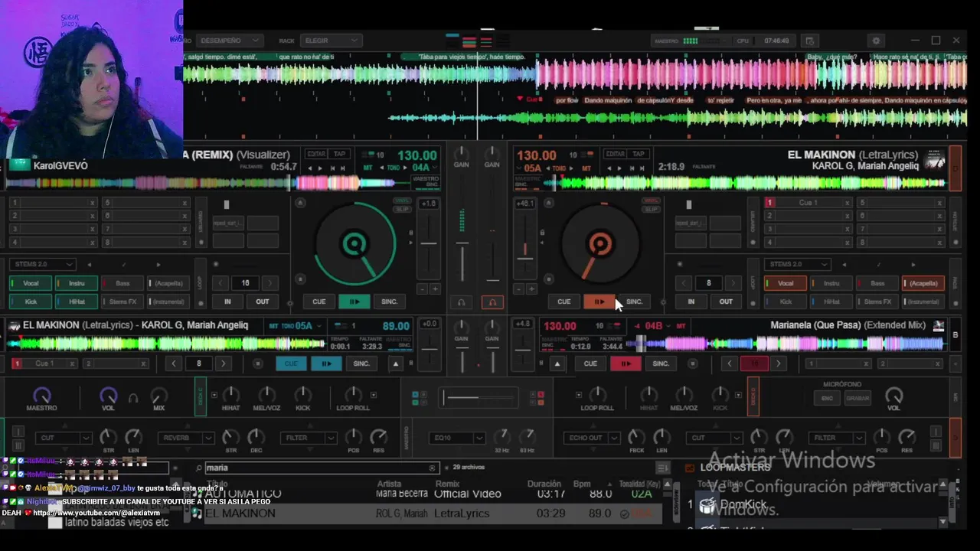Open the DESEMPEÑO layout dropdown
The image size is (980, 551).
click(229, 41)
